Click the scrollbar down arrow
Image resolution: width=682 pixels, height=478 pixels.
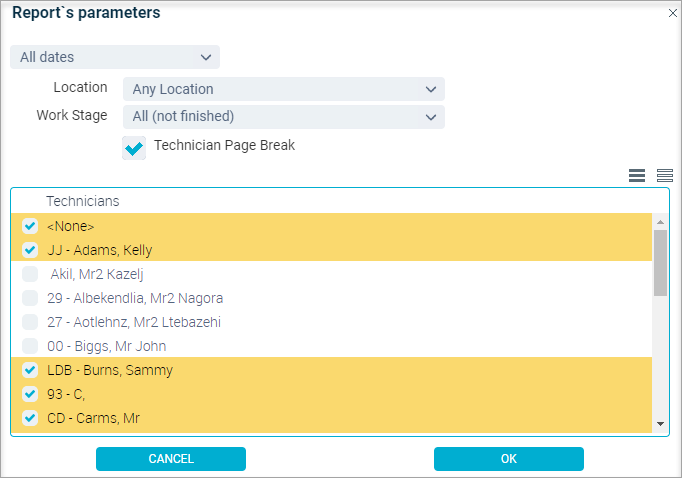pyautogui.click(x=660, y=424)
